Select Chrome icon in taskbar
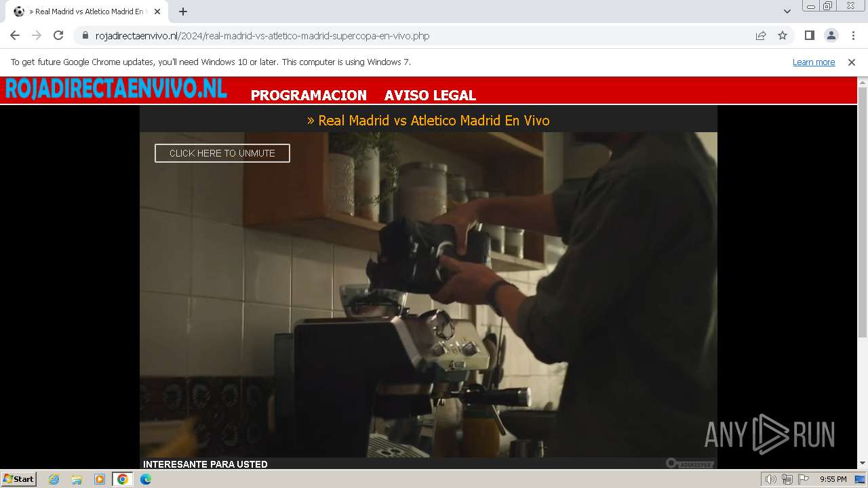The height and width of the screenshot is (488, 868). point(122,479)
